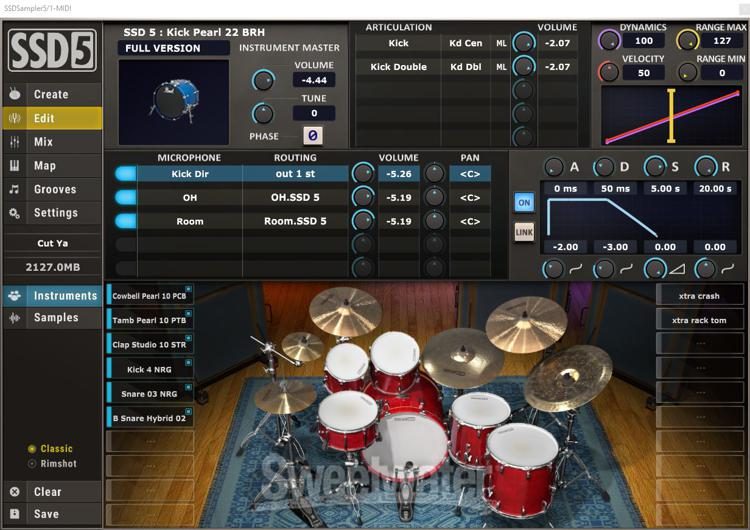
Task: Click the Instruments kit icon
Action: pyautogui.click(x=14, y=296)
